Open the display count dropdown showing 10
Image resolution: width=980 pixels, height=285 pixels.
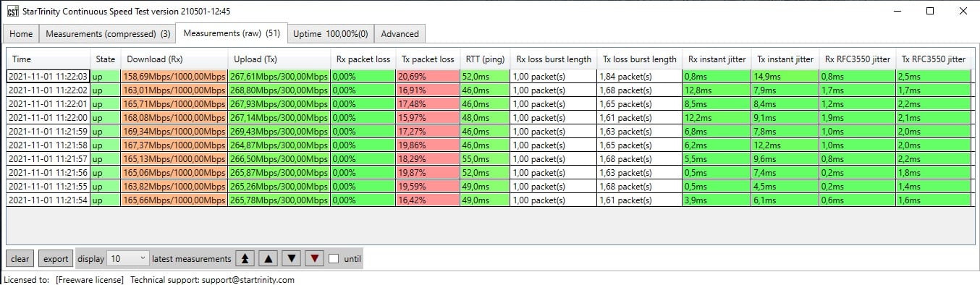(x=128, y=258)
